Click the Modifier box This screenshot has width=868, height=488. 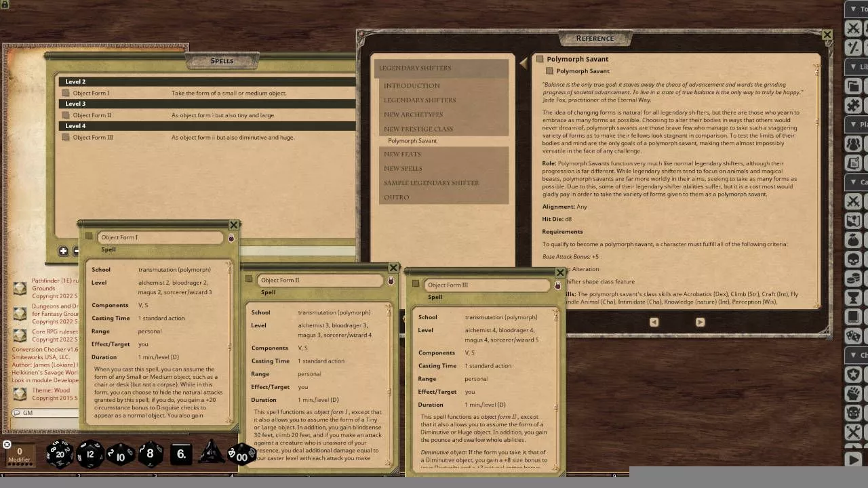[19, 454]
